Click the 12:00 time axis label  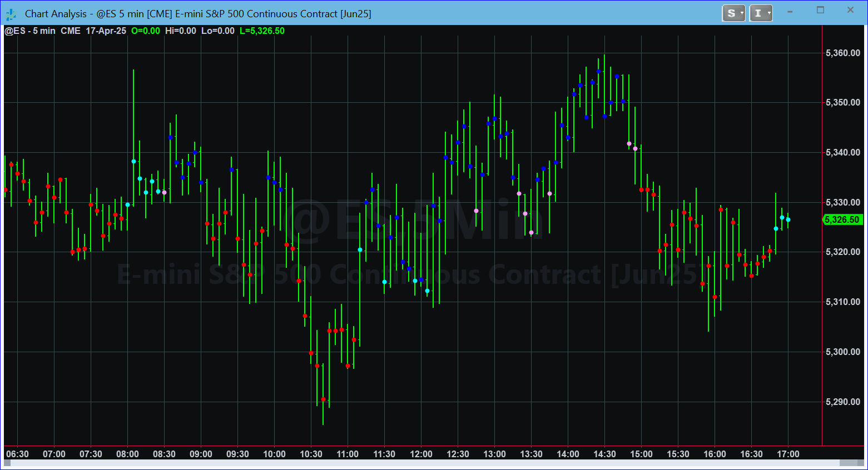tap(421, 454)
